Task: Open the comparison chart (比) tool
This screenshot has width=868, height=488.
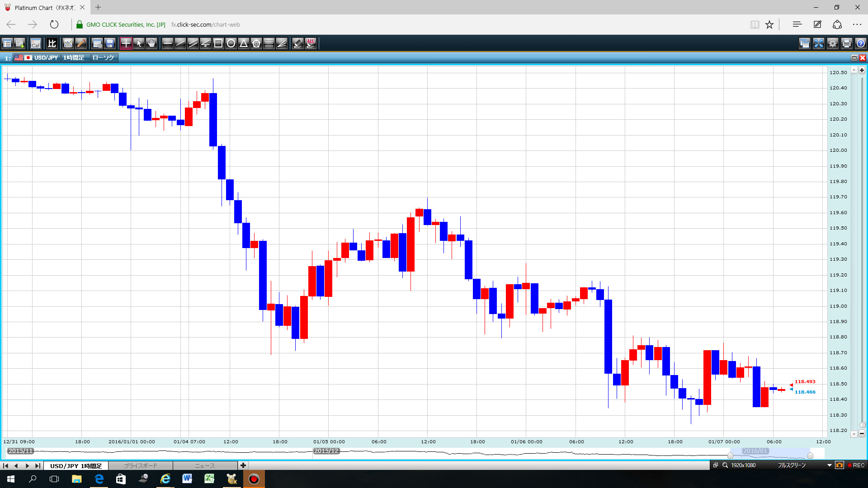Action: [52, 43]
